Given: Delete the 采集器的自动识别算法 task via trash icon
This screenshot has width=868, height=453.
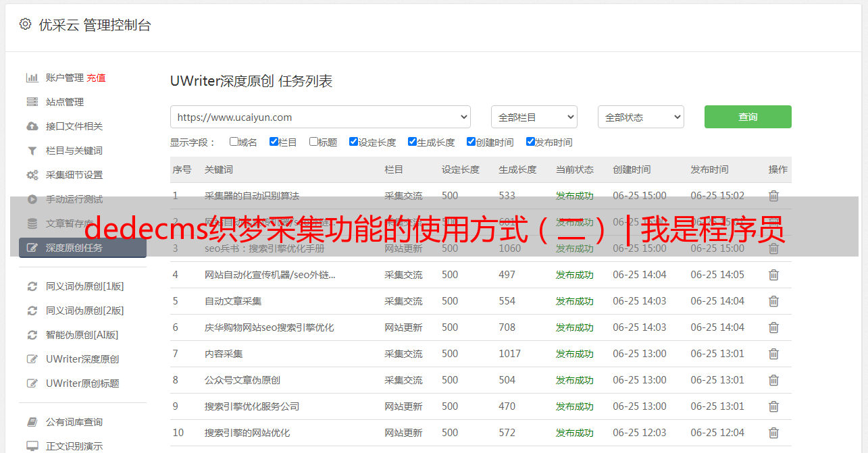Looking at the screenshot, I should [x=774, y=196].
